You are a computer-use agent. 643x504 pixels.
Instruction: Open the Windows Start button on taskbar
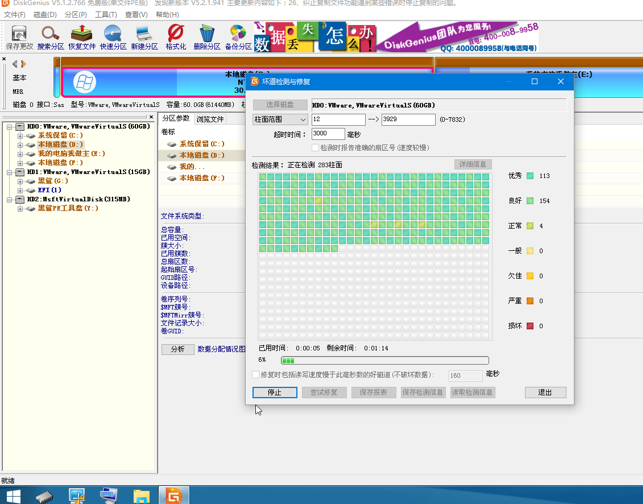tap(13, 495)
